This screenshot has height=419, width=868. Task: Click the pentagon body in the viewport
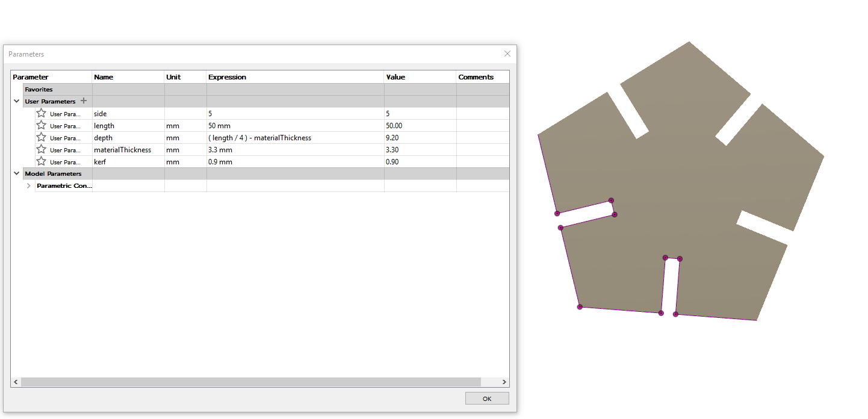pyautogui.click(x=680, y=181)
